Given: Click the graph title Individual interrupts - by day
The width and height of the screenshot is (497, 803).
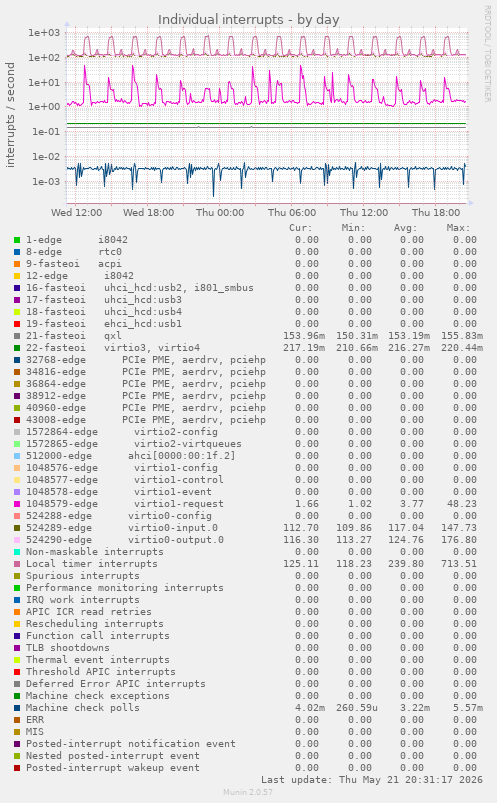Looking at the screenshot, I should click(x=248, y=19).
